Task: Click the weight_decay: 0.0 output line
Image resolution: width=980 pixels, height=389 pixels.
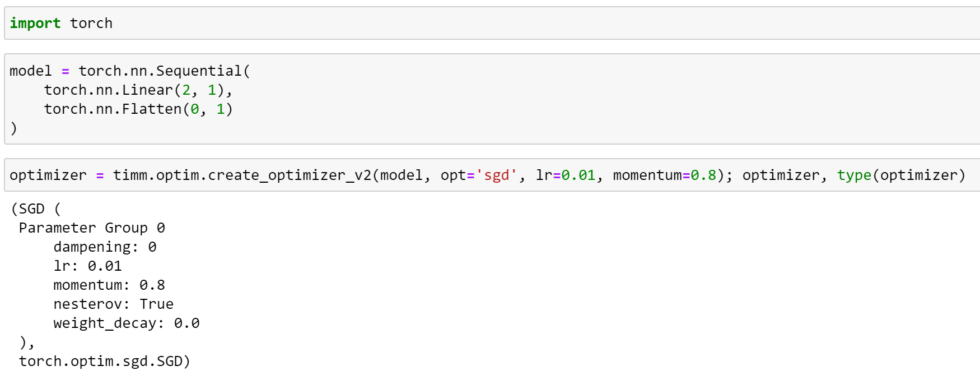Action: (126, 323)
